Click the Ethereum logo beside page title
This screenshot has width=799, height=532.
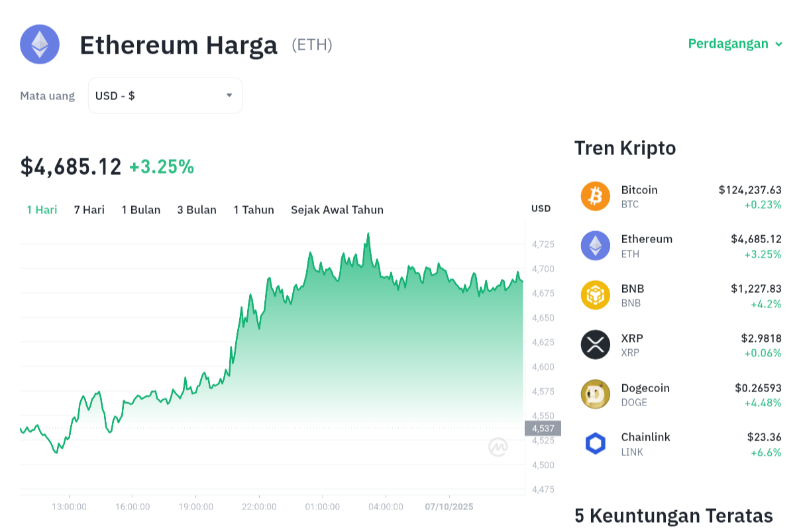coord(40,44)
